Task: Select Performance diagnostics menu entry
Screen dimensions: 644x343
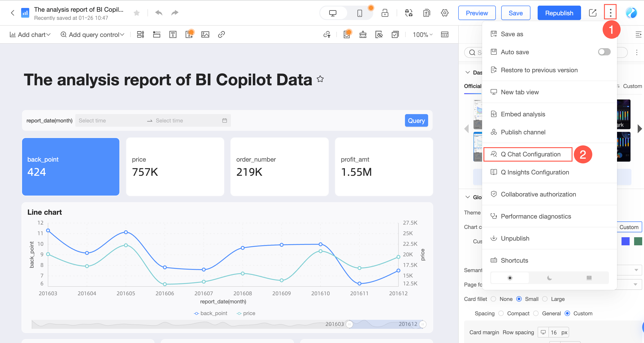Action: click(x=536, y=216)
